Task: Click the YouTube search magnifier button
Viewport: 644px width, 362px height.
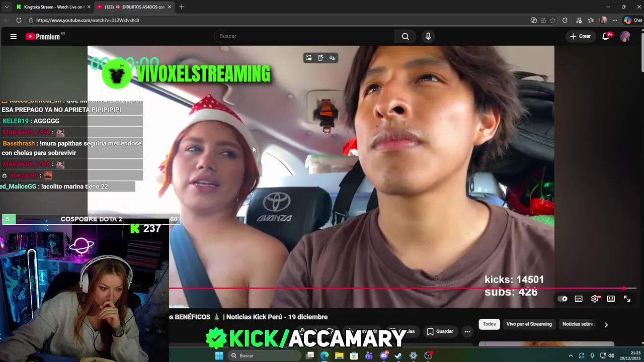Action: pyautogui.click(x=405, y=36)
